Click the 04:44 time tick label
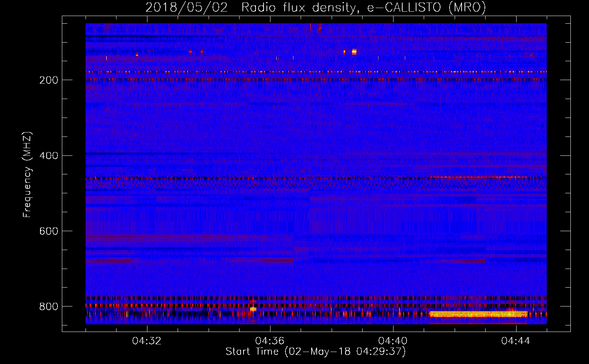Screen dimensions: 589x364 516,341
